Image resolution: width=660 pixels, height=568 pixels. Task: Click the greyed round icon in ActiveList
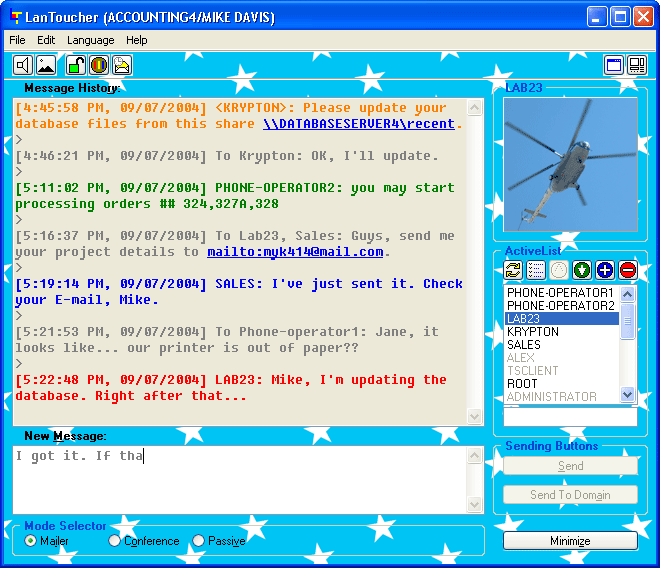559,270
